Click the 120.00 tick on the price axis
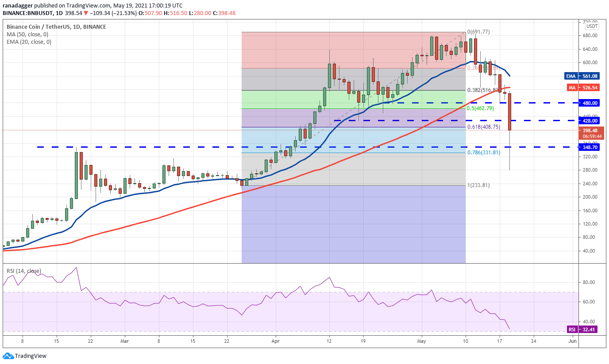This screenshot has width=609, height=364. [x=590, y=224]
